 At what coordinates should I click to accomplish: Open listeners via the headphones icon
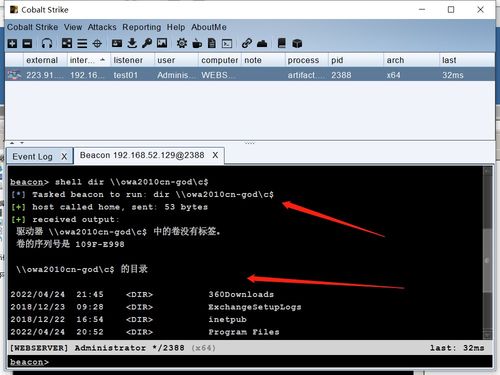pos(47,43)
